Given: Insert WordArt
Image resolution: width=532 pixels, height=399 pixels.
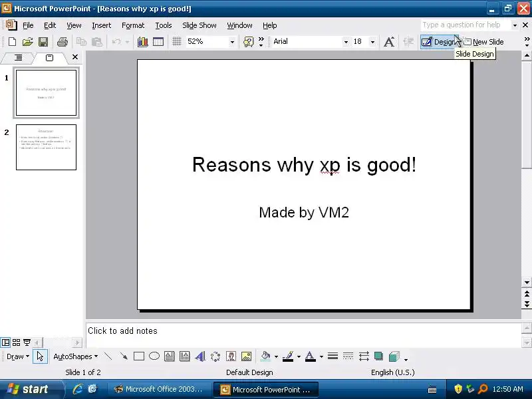Looking at the screenshot, I should pos(200,356).
